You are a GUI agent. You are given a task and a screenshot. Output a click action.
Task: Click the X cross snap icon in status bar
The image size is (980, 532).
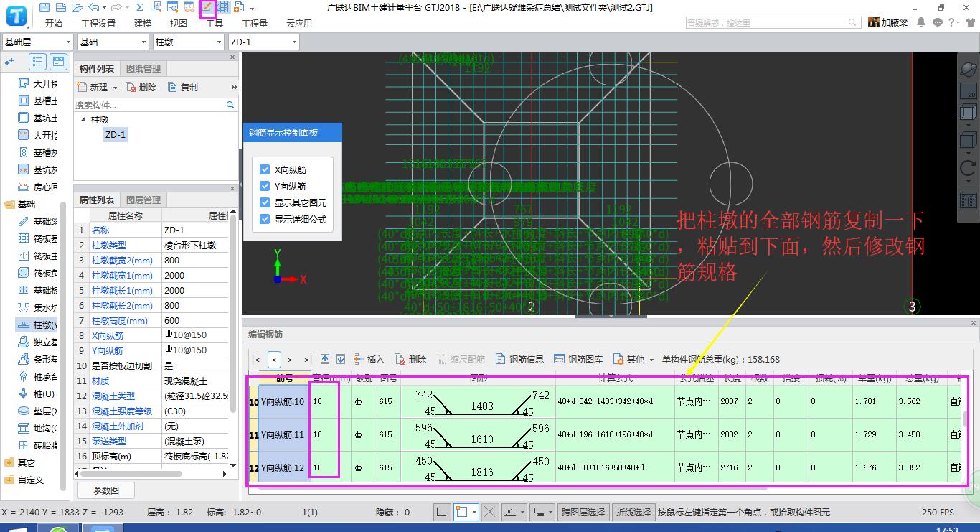(490, 512)
